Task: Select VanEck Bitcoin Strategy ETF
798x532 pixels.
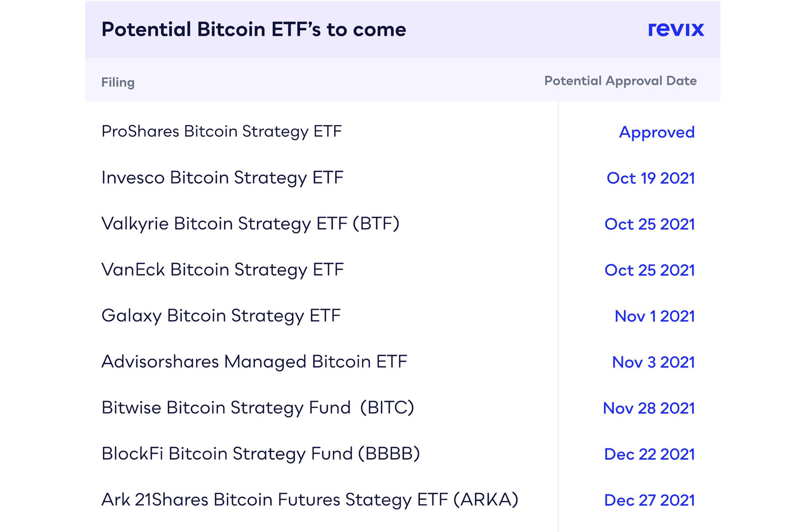Action: tap(222, 270)
